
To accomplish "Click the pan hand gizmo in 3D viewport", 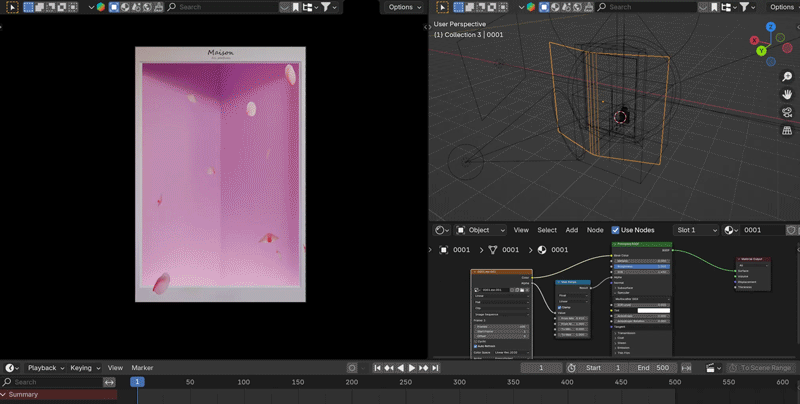I will [787, 94].
